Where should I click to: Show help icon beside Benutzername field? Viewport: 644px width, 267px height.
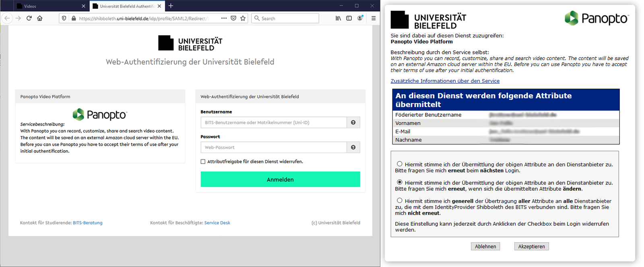(x=353, y=122)
